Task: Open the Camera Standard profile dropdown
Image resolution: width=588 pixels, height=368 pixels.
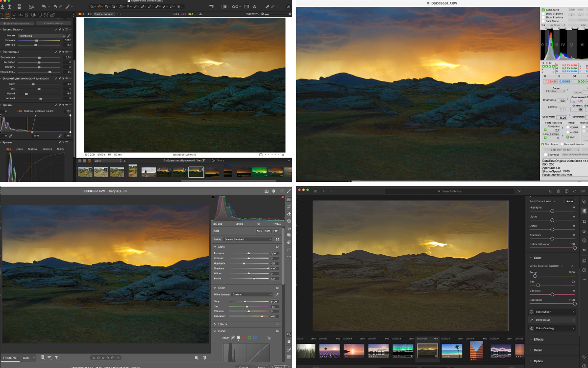Action: coord(248,239)
